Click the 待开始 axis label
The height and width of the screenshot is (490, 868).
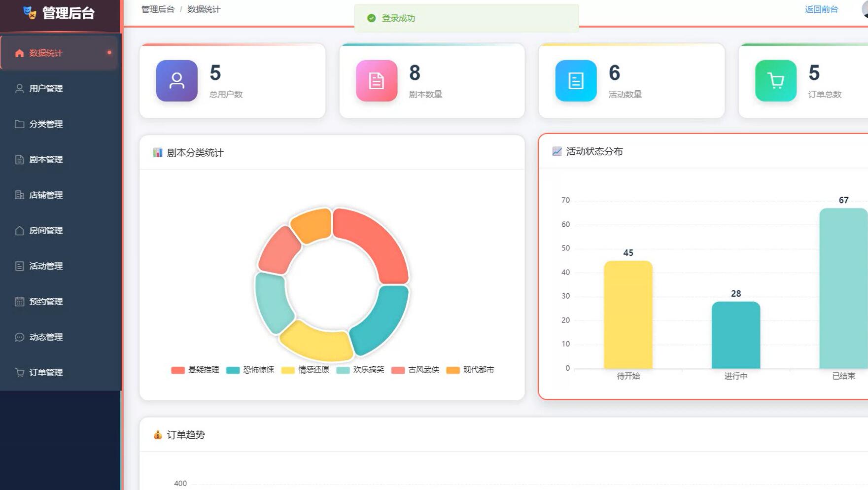628,376
